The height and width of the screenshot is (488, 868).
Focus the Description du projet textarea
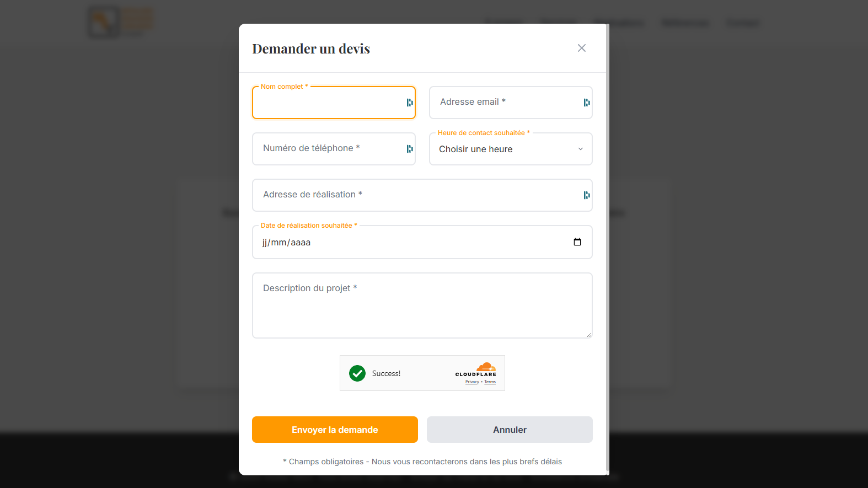tap(422, 305)
